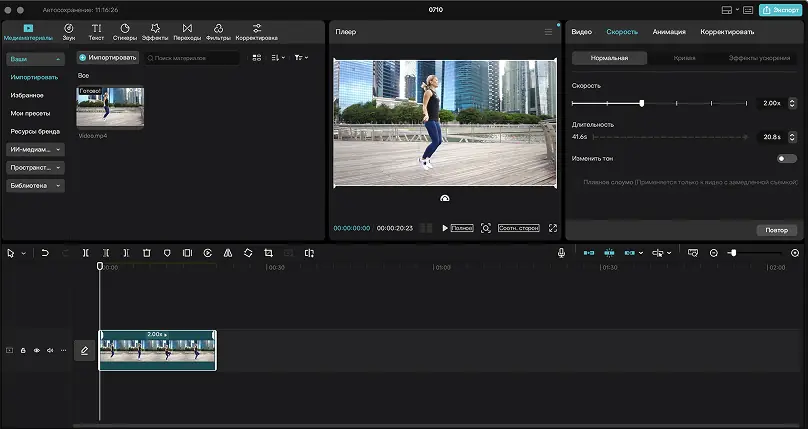Select Мои пресеты in the sidebar

(30, 113)
